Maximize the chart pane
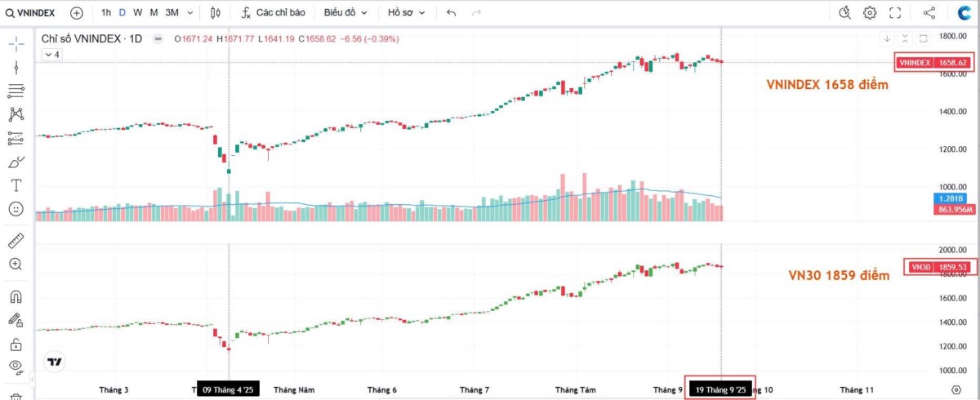This screenshot has width=980, height=400. point(924,38)
